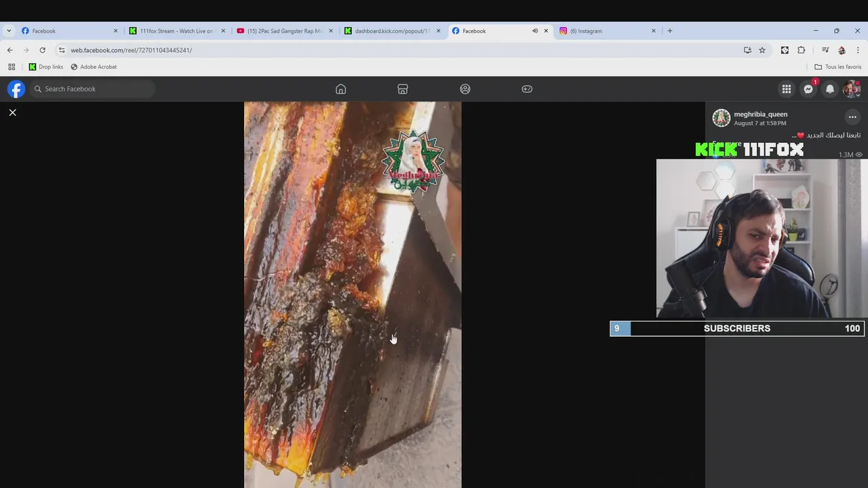Screen dimensions: 868x488
Task: Click the address bar URL
Action: 132,50
